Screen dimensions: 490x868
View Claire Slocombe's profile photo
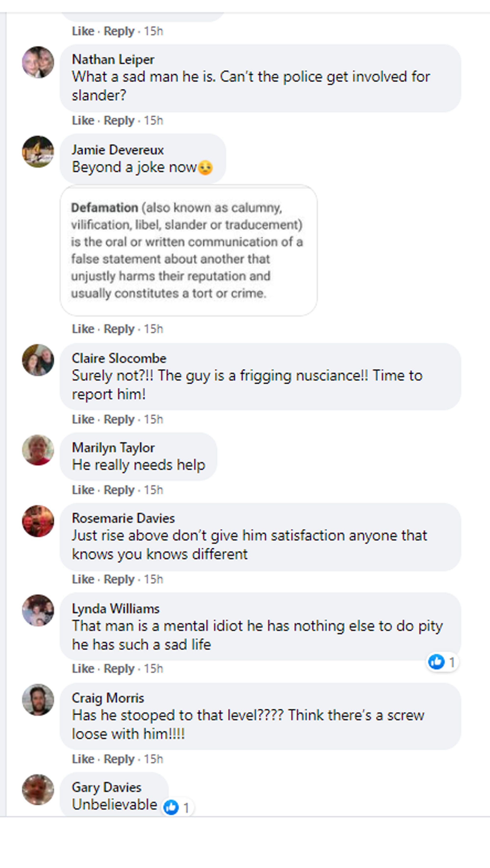pyautogui.click(x=38, y=360)
